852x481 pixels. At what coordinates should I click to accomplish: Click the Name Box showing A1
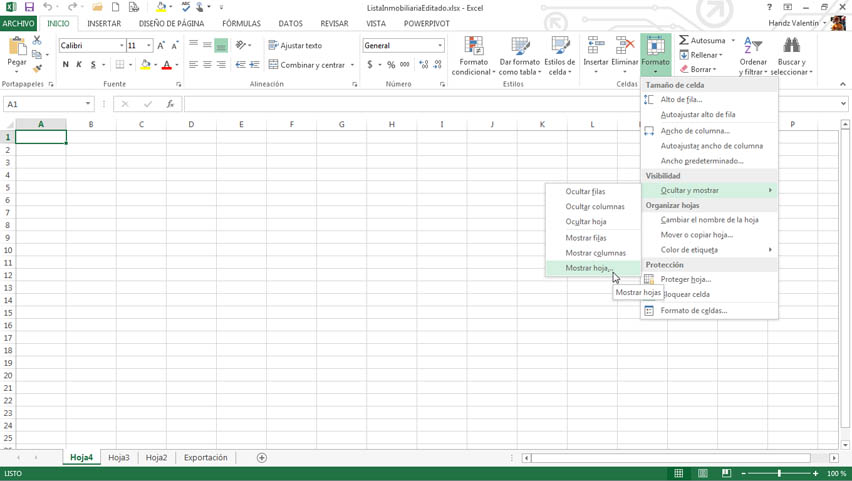tap(45, 104)
